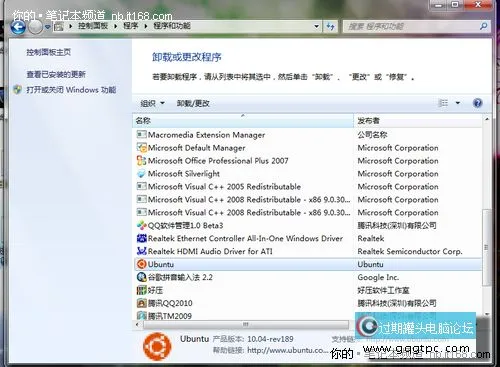500x367 pixels.
Task: Click 腾讯TM2009 program icon
Action: coord(141,315)
